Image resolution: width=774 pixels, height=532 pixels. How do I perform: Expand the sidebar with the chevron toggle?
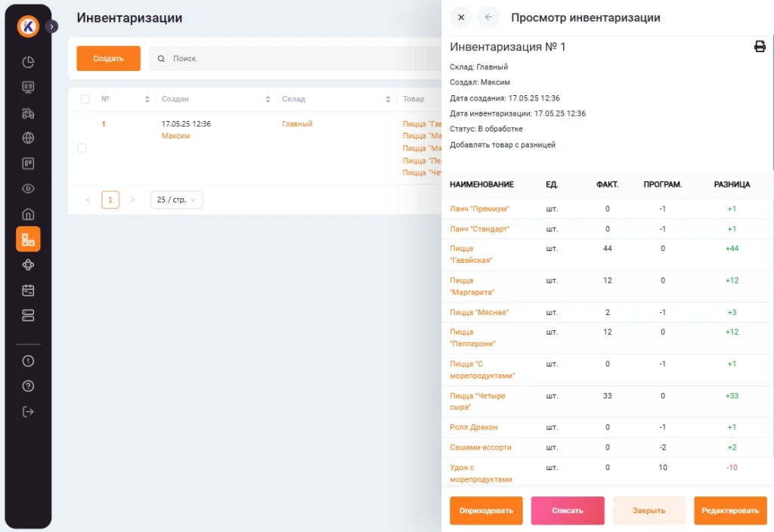51,26
